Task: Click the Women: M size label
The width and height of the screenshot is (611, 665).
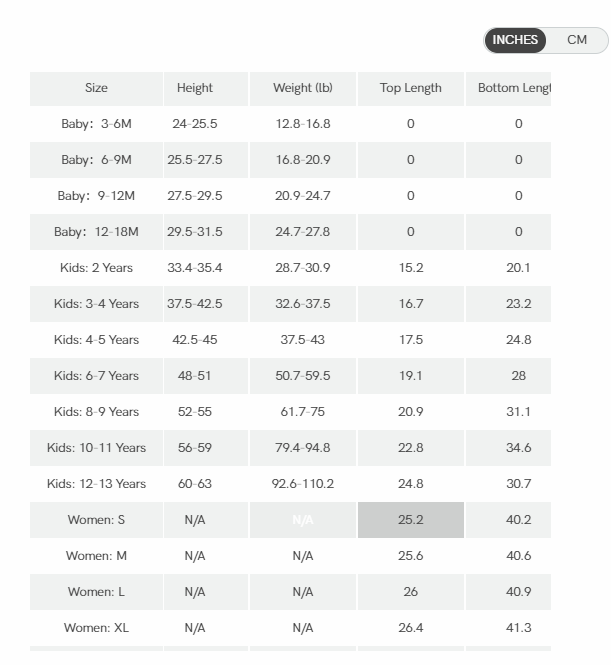Action: click(96, 556)
